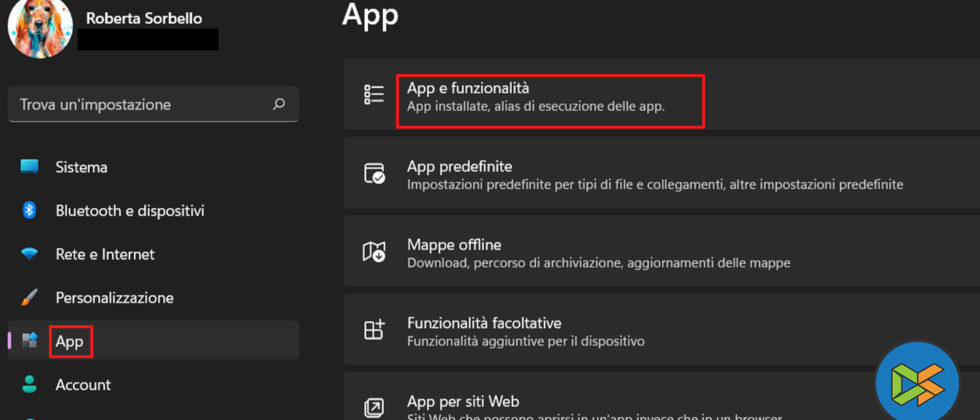The image size is (980, 420).
Task: Click the Bluetooth icon in sidebar
Action: tap(29, 210)
